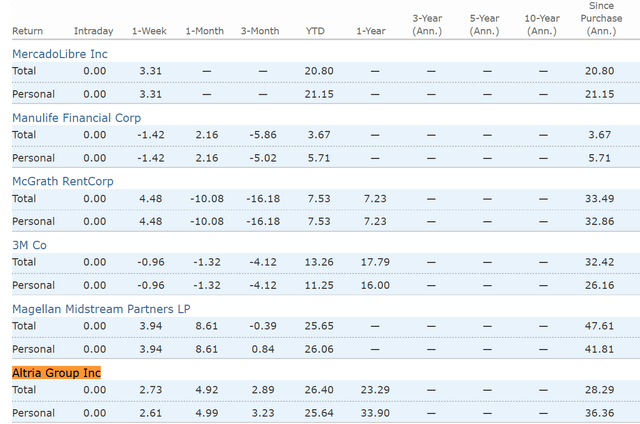Select 3M Personal since-purchase value 26.16
The image size is (640, 424).
pyautogui.click(x=600, y=285)
